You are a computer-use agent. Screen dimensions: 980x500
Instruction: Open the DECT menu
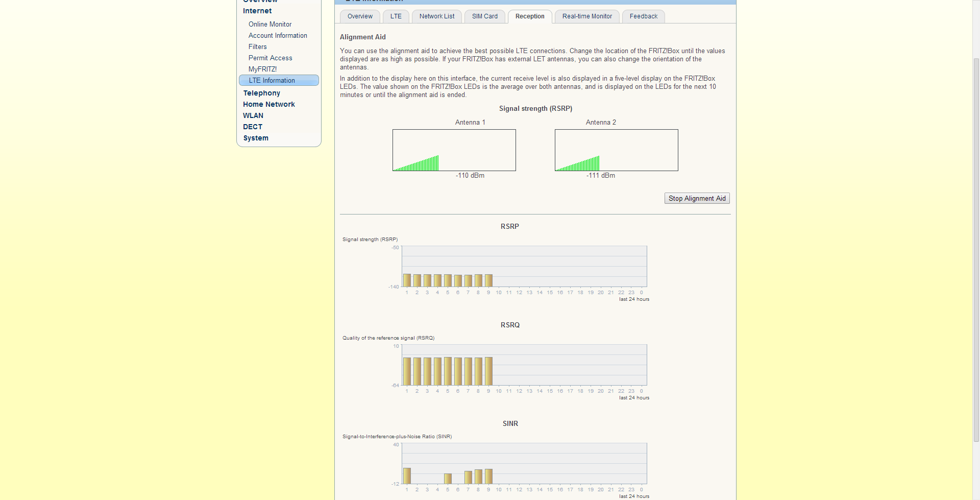(252, 127)
